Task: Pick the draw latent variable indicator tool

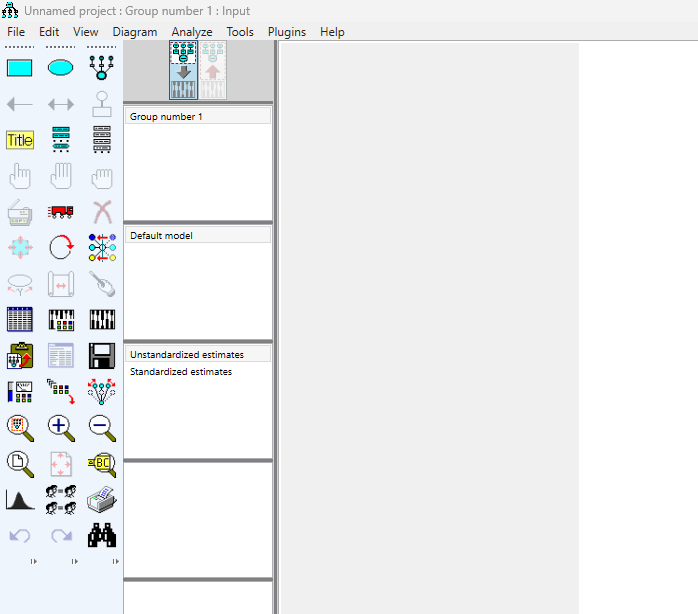Action: point(102,67)
